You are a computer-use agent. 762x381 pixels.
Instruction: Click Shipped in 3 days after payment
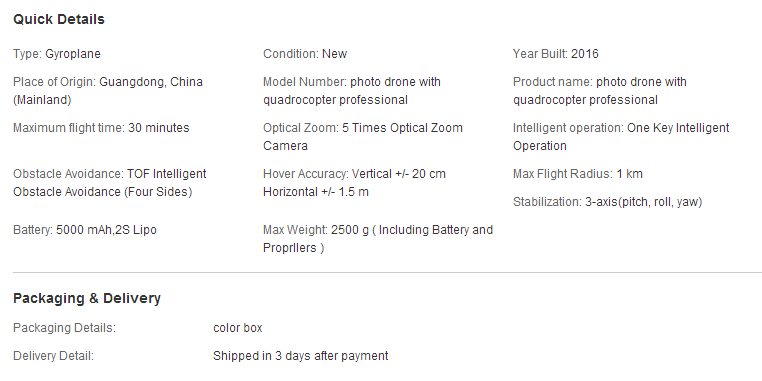(x=301, y=356)
